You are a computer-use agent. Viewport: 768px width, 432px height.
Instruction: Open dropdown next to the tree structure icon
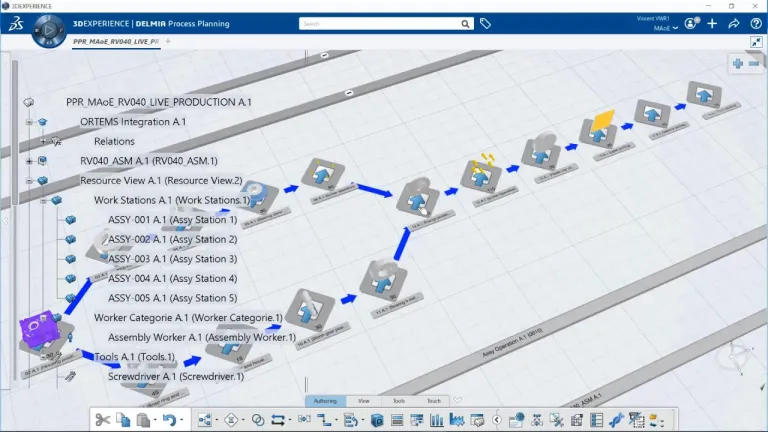point(217,420)
